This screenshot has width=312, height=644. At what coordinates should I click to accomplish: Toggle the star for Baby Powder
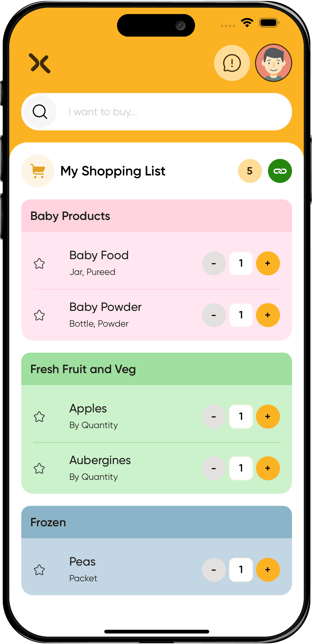[x=39, y=315]
